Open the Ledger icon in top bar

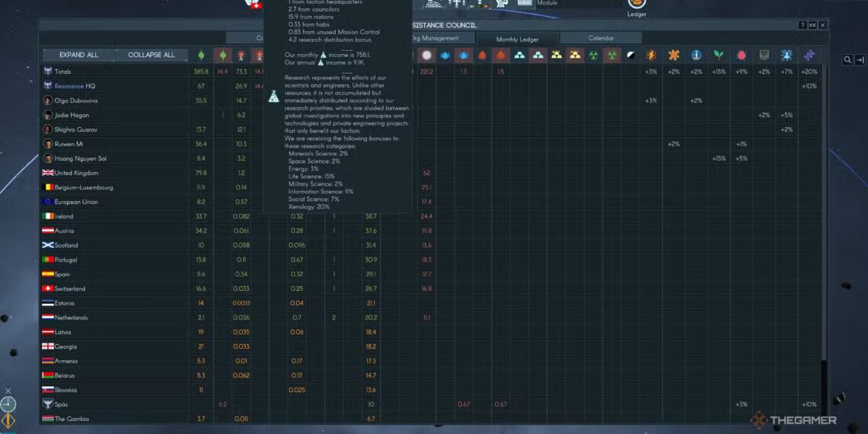[637, 5]
